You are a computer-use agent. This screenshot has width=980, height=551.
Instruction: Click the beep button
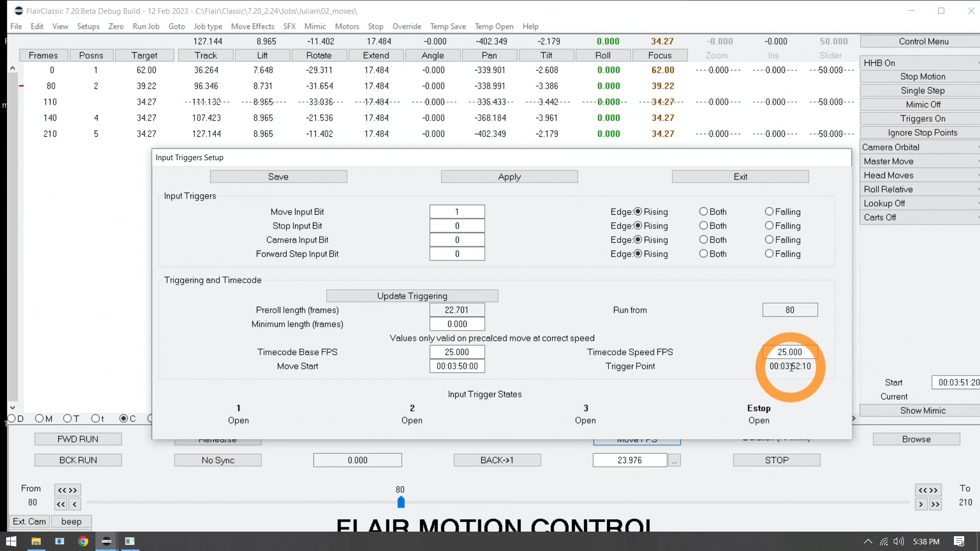(x=71, y=521)
